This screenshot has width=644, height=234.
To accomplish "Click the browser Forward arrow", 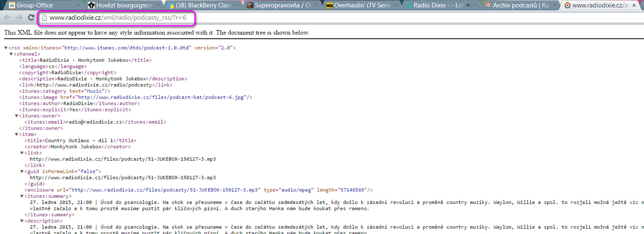I will tap(19, 17).
